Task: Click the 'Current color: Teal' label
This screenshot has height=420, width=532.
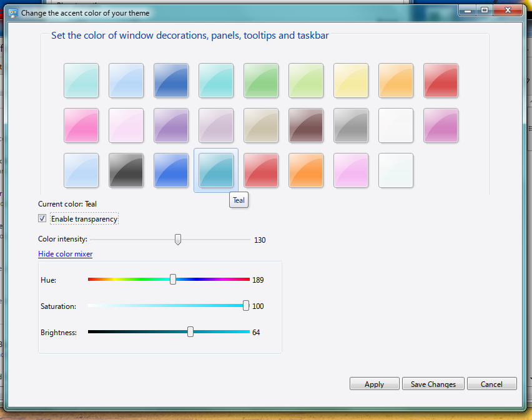Action: (x=67, y=204)
